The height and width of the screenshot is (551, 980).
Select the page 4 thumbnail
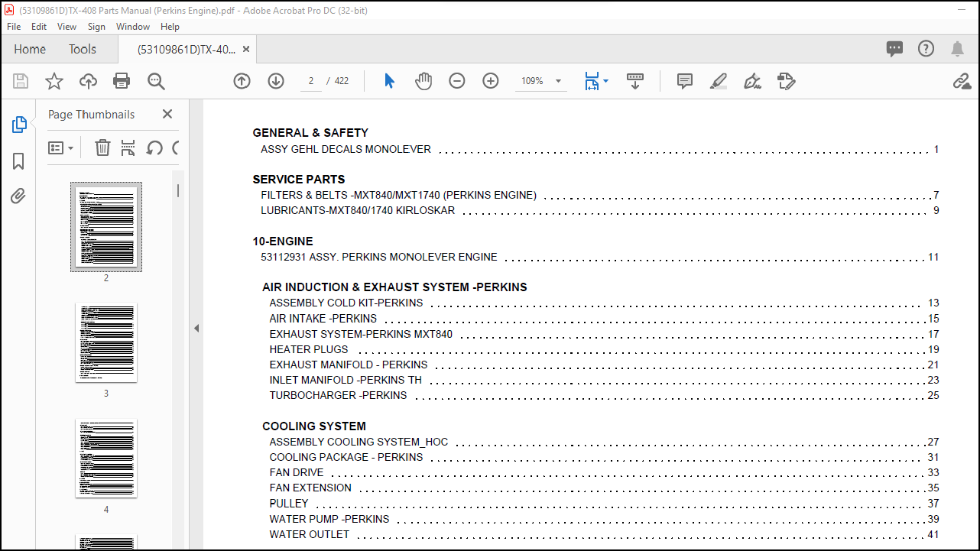106,459
